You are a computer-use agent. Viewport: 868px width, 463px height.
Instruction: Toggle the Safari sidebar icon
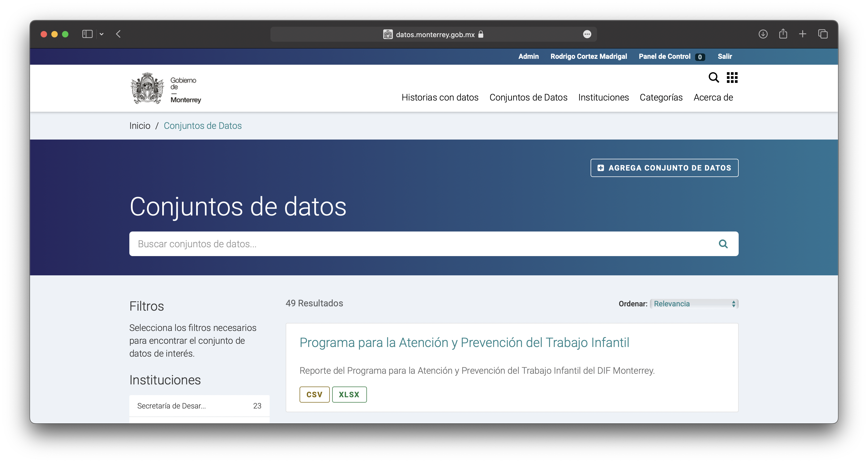click(87, 34)
